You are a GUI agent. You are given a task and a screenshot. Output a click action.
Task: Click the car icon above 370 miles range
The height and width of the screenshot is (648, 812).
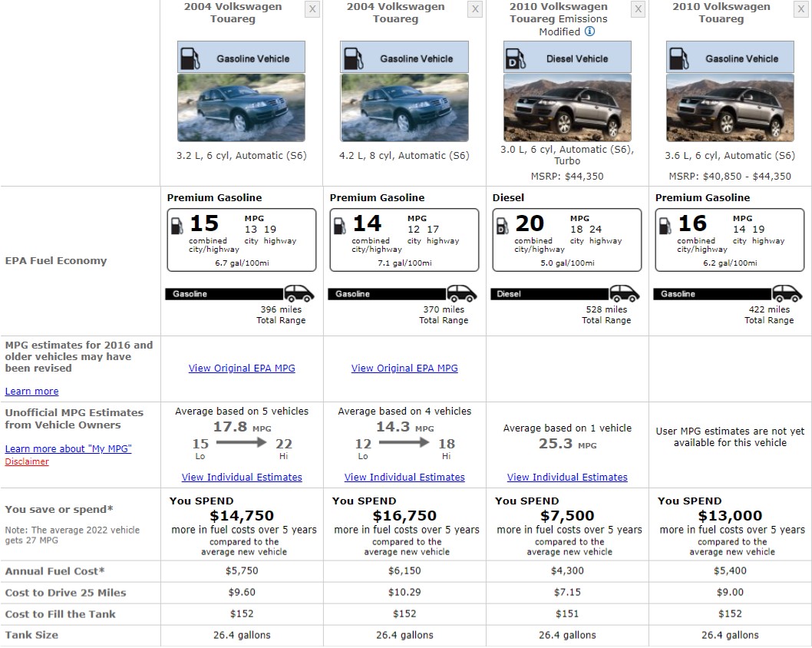point(462,293)
